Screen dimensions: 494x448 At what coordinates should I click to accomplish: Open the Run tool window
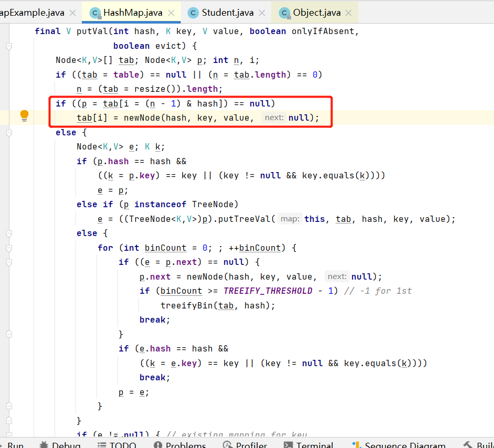pos(13,445)
